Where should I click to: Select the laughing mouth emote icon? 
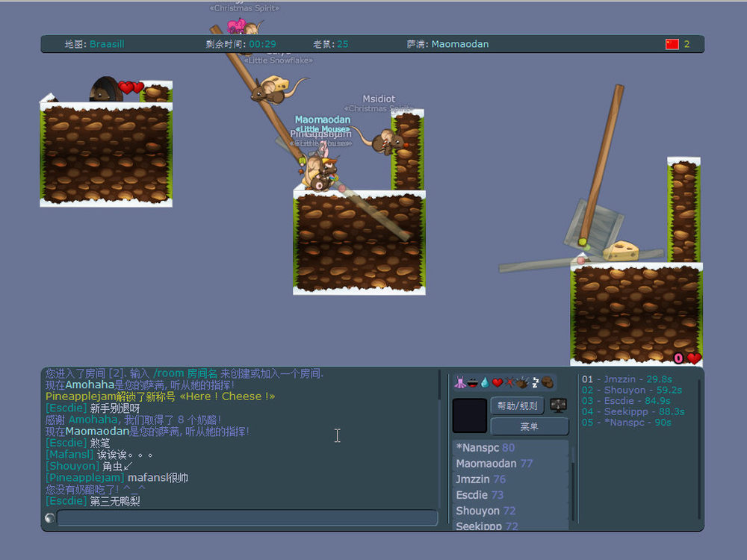[x=473, y=382]
